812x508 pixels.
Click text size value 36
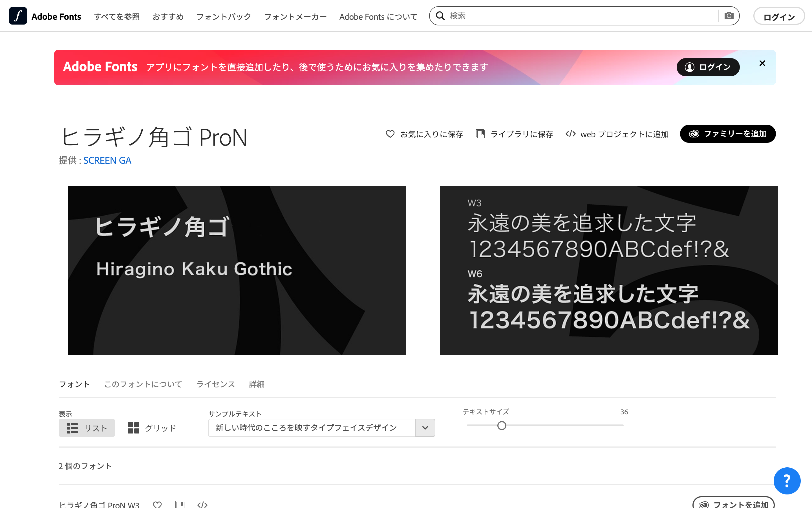pos(624,412)
